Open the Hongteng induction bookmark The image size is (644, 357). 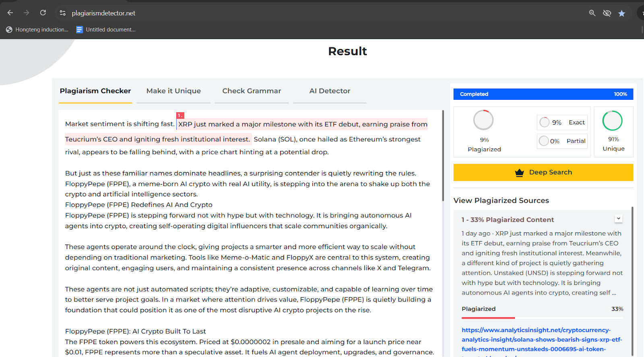(37, 29)
